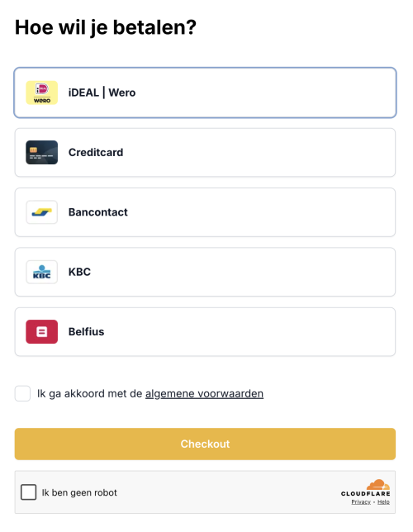413x532 pixels.
Task: Click the Cloudflare cloud logo
Action: coord(378,484)
